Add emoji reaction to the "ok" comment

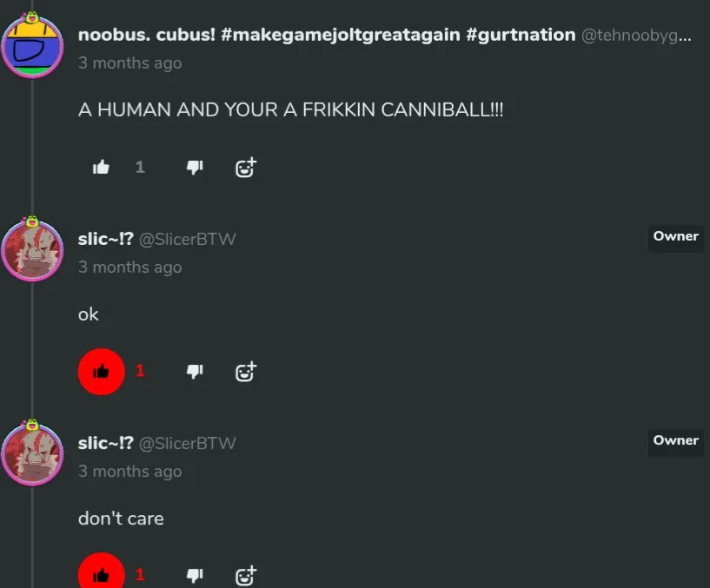click(x=246, y=372)
